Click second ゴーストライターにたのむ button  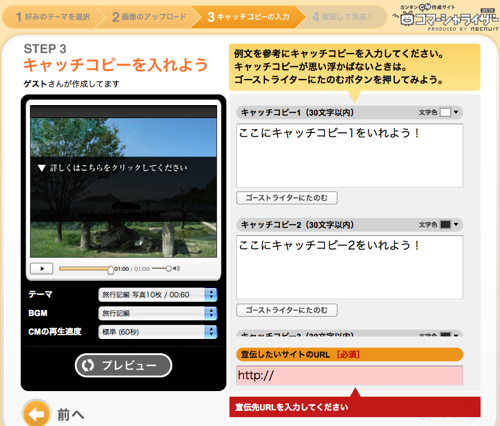coord(287,310)
